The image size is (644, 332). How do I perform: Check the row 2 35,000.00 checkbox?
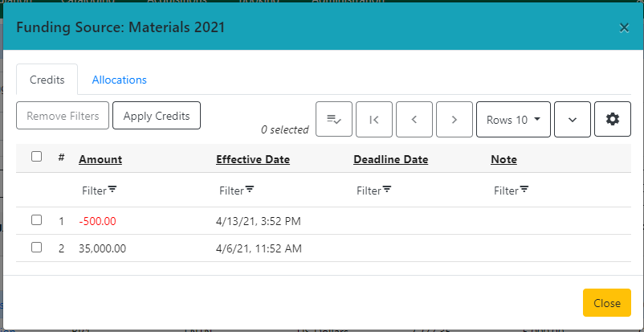tap(36, 248)
